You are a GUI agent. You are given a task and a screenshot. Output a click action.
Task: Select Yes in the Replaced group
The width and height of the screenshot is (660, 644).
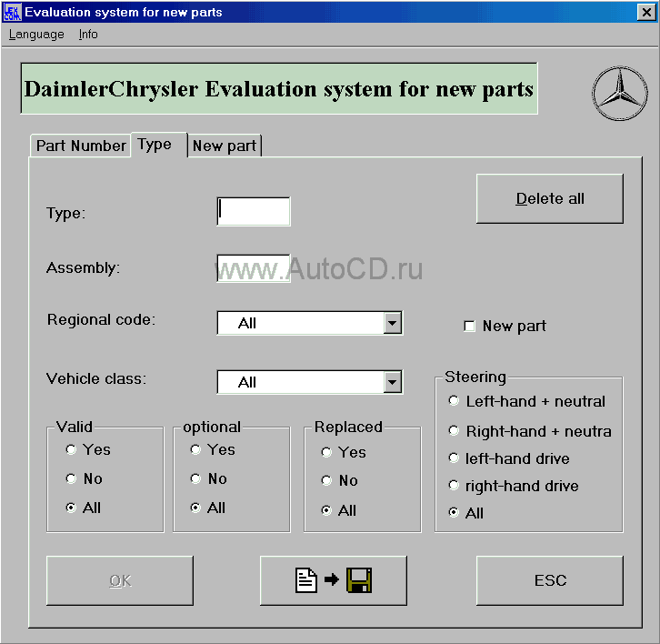pos(344,452)
